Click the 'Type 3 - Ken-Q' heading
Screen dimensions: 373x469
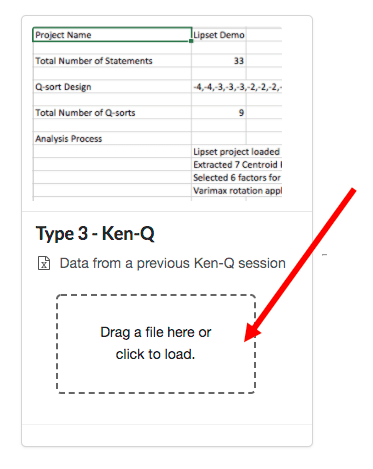point(95,234)
